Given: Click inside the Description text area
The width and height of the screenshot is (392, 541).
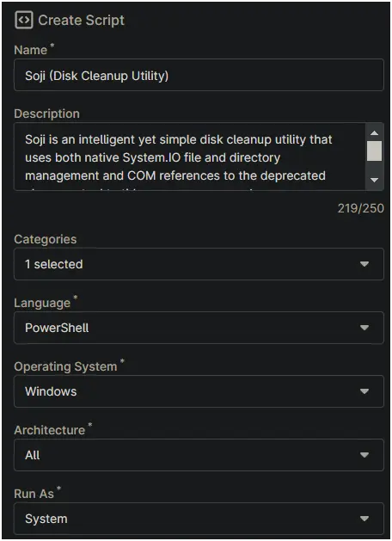Looking at the screenshot, I should [189, 157].
